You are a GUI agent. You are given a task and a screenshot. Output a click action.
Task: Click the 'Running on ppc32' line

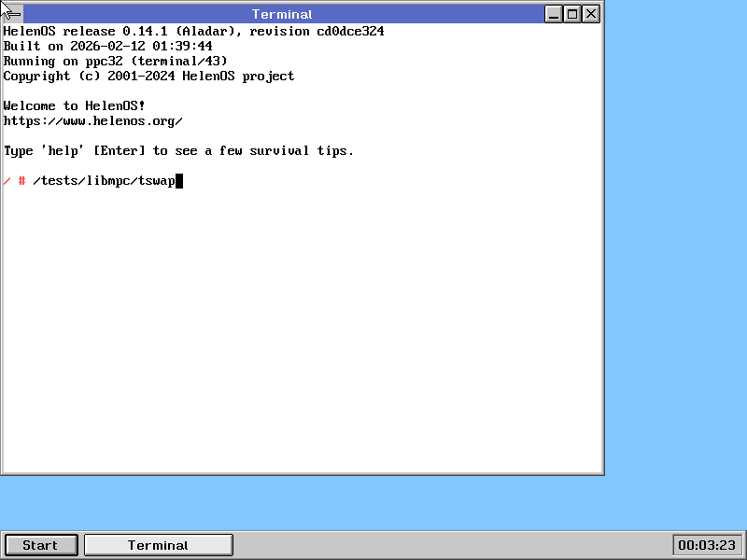click(115, 62)
